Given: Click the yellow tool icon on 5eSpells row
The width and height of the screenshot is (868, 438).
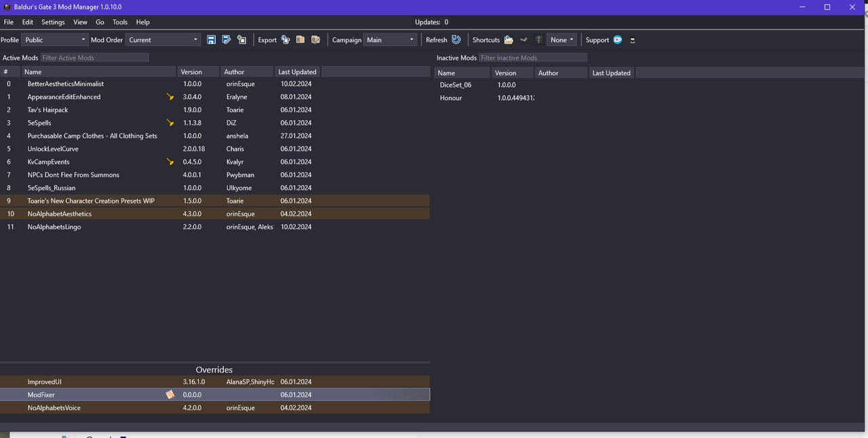Looking at the screenshot, I should pos(170,123).
